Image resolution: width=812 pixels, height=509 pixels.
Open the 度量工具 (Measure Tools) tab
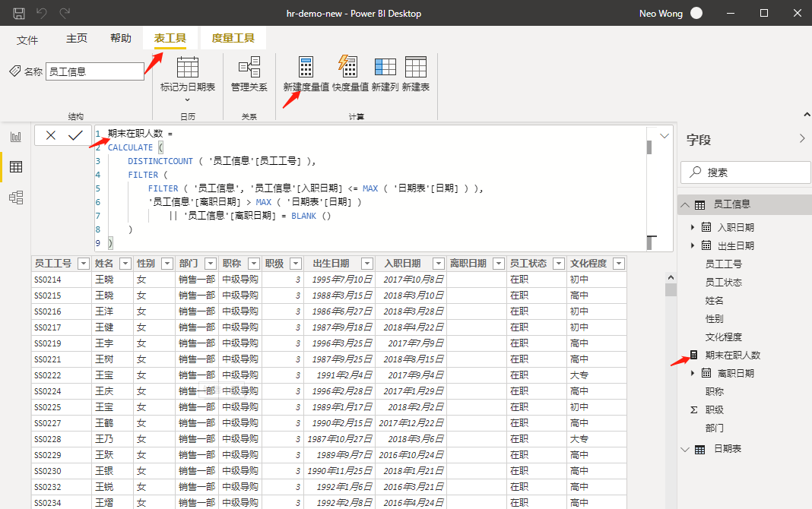233,38
